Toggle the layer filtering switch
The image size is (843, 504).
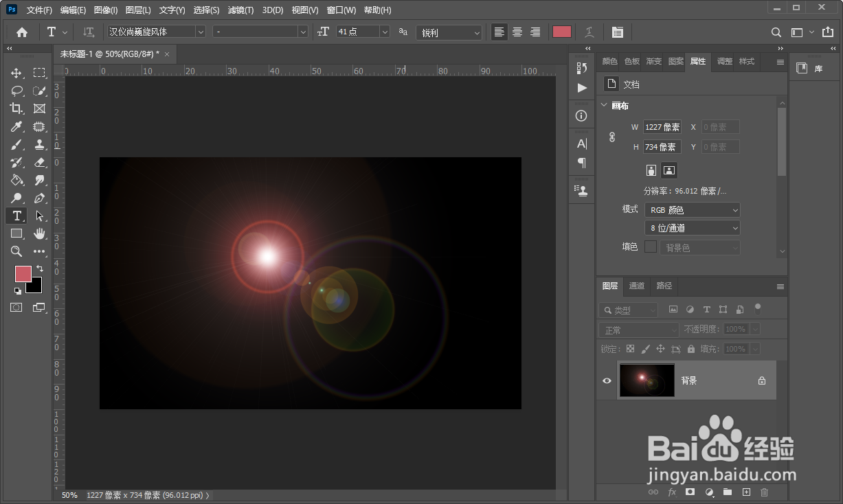pos(758,308)
